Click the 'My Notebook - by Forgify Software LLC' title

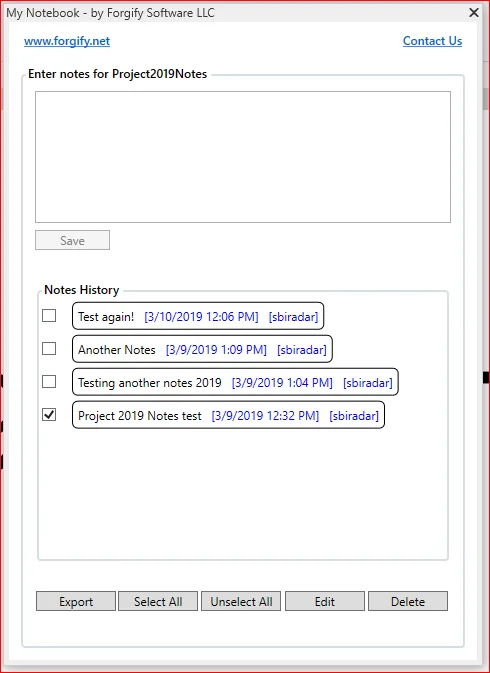coord(110,13)
